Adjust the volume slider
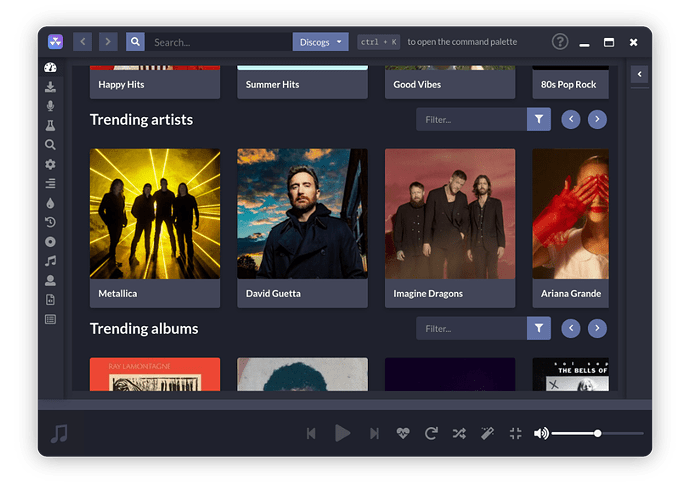The height and width of the screenshot is (482, 690). pos(598,434)
